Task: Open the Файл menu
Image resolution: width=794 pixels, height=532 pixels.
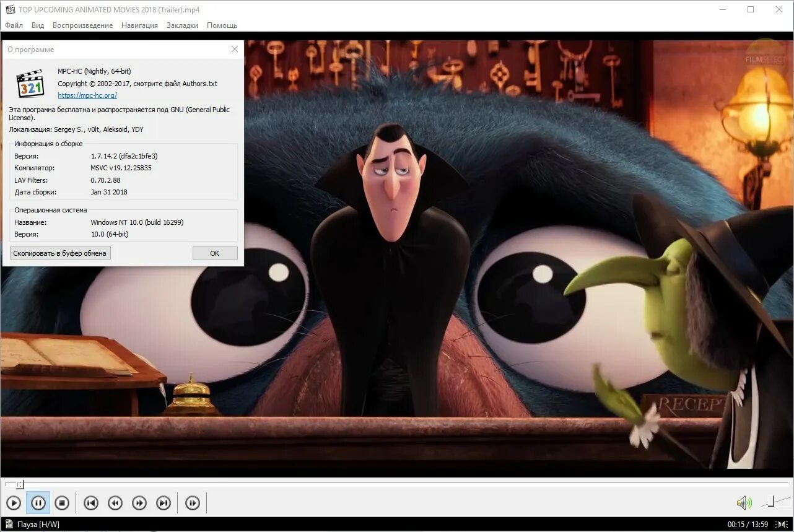Action: click(14, 25)
